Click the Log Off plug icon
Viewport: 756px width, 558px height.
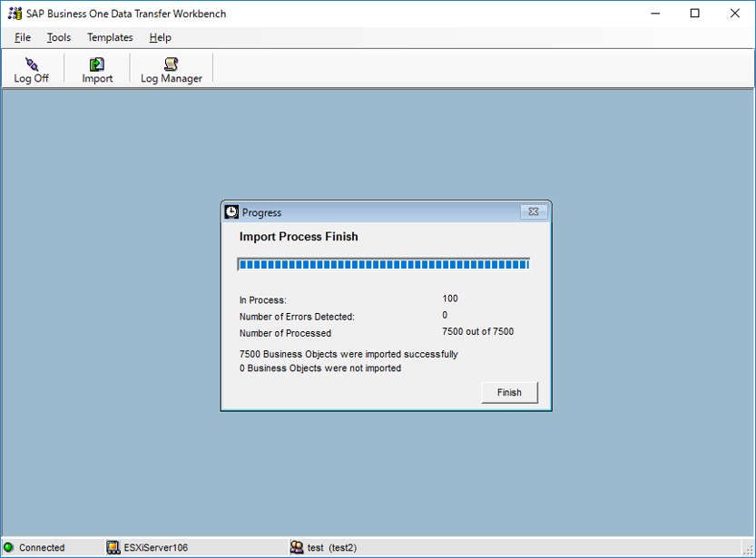(32, 64)
